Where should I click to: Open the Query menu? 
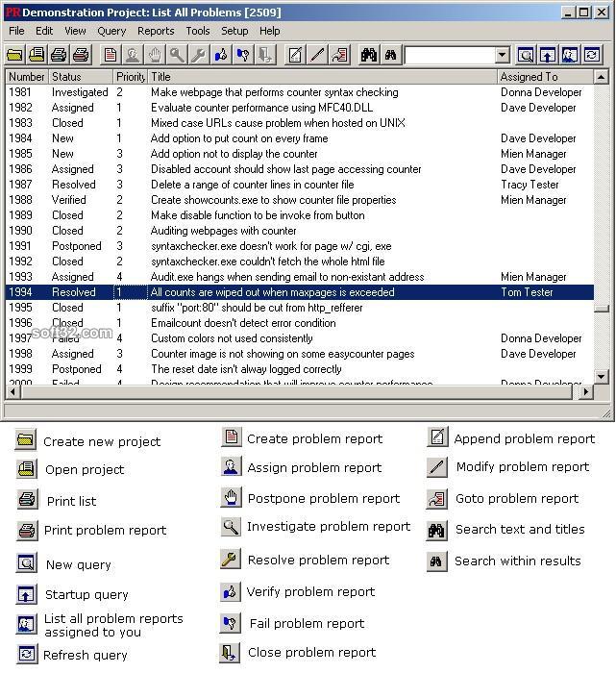111,31
